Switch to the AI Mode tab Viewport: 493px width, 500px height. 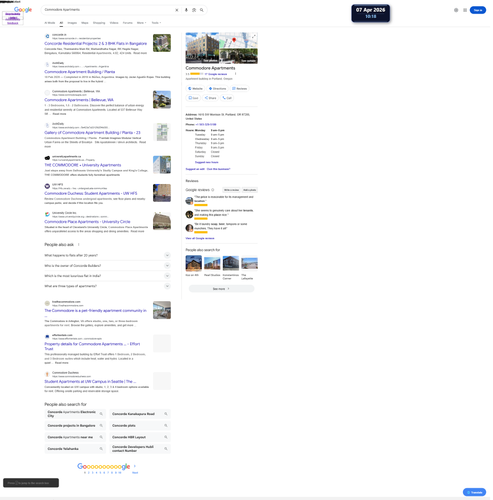(x=50, y=23)
